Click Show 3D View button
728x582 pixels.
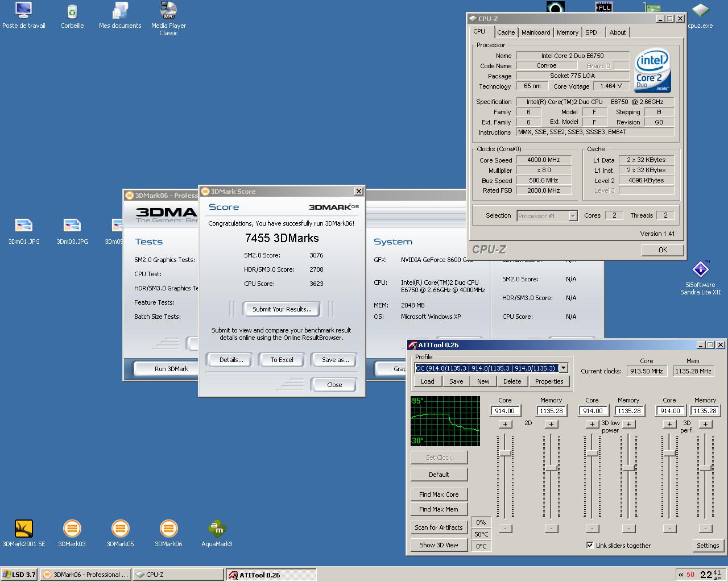(x=439, y=545)
